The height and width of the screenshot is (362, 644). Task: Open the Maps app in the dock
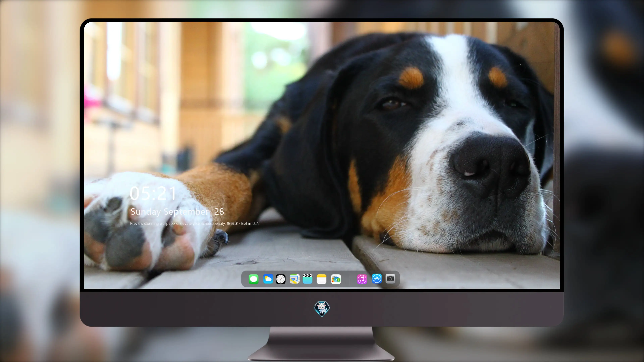pyautogui.click(x=294, y=279)
